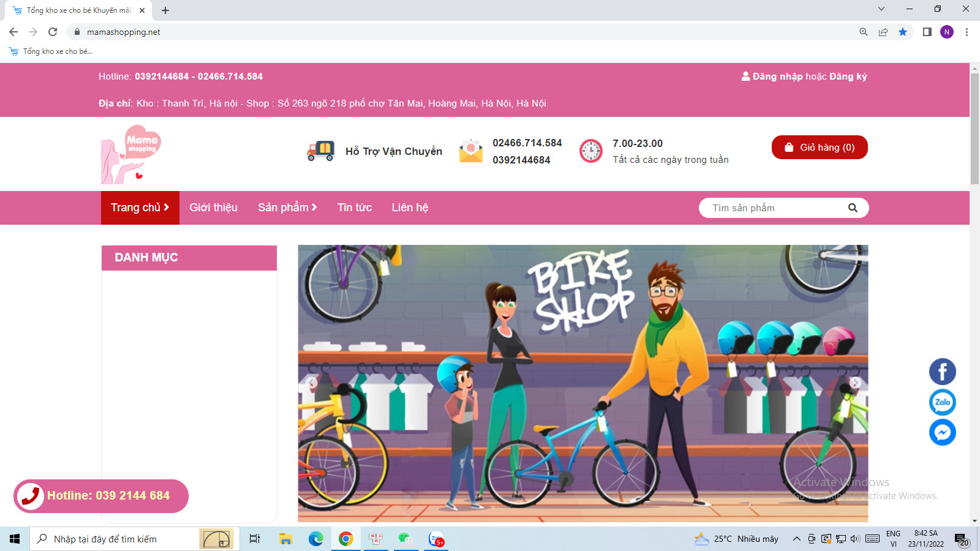Click the Đăng nhập link
The height and width of the screenshot is (551, 980).
pos(777,77)
